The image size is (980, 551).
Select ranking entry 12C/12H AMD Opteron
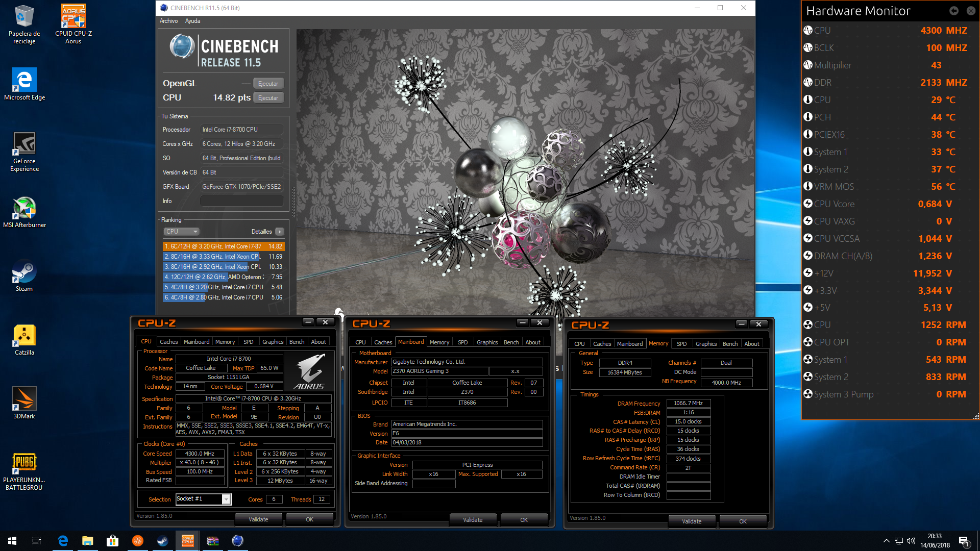[224, 277]
